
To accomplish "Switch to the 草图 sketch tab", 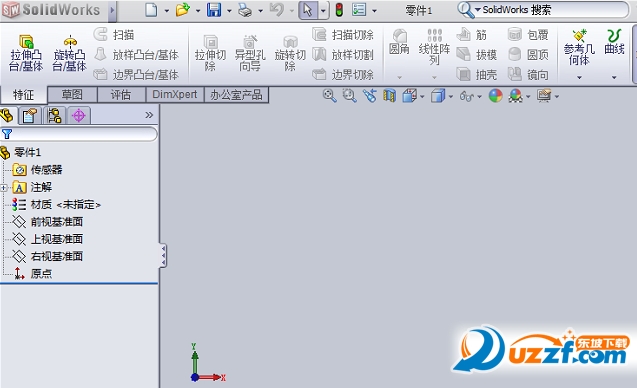I will 72,95.
